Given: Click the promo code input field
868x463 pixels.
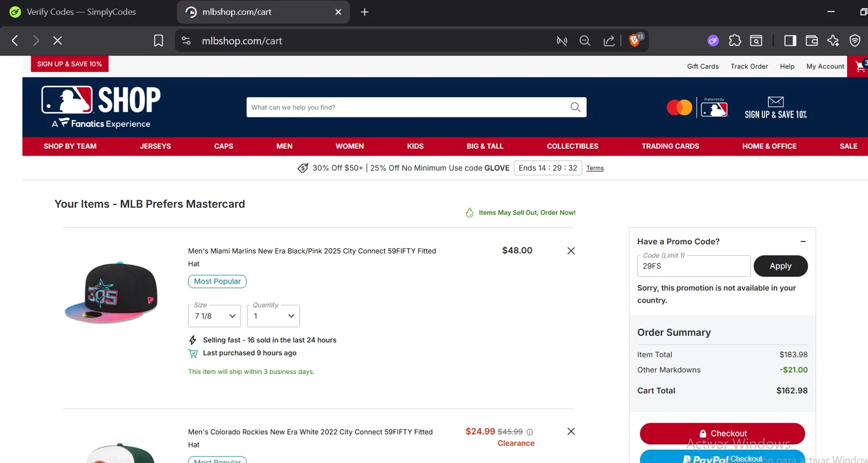Looking at the screenshot, I should 694,266.
